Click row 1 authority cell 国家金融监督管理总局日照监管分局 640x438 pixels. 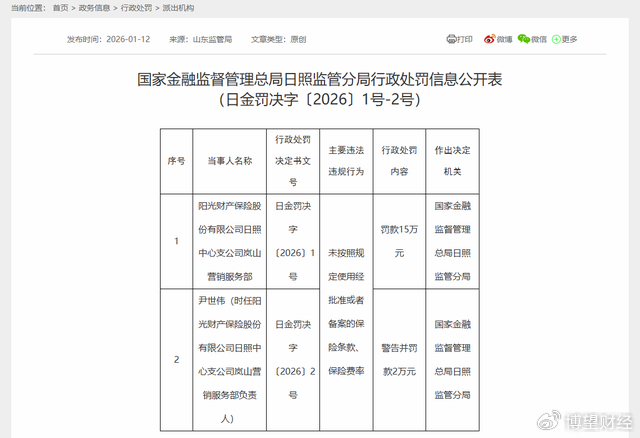pos(452,241)
